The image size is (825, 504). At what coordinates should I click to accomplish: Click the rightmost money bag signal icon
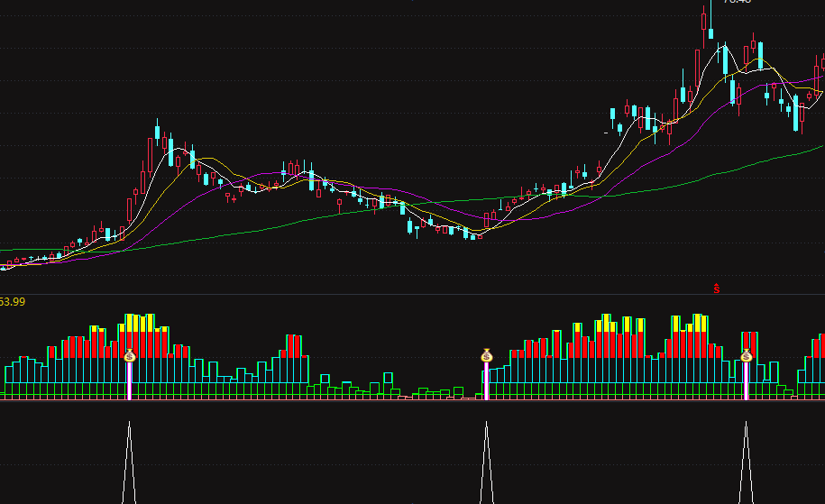[x=746, y=355]
